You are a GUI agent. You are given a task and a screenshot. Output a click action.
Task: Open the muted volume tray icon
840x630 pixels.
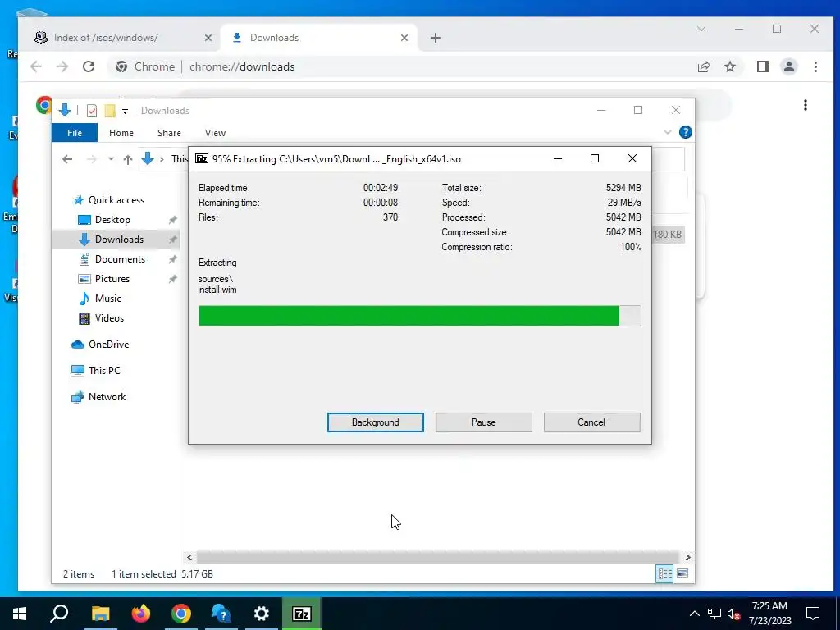(x=734, y=614)
